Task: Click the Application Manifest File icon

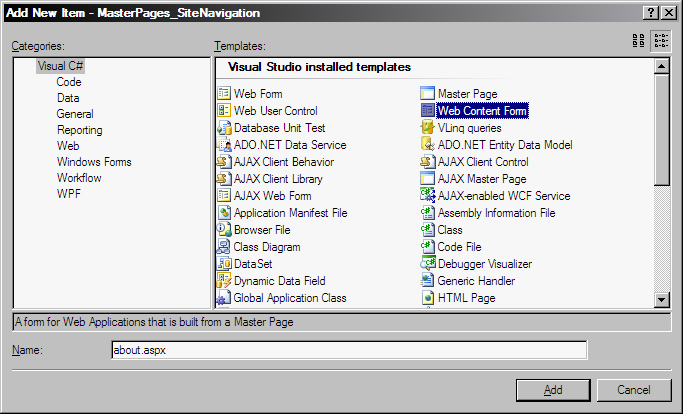Action: [224, 212]
